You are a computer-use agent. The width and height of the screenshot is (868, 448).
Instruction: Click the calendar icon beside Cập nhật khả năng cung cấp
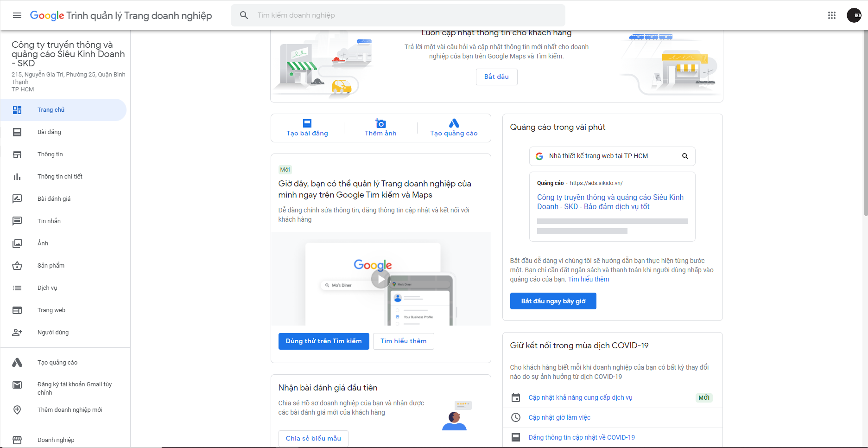pos(516,397)
